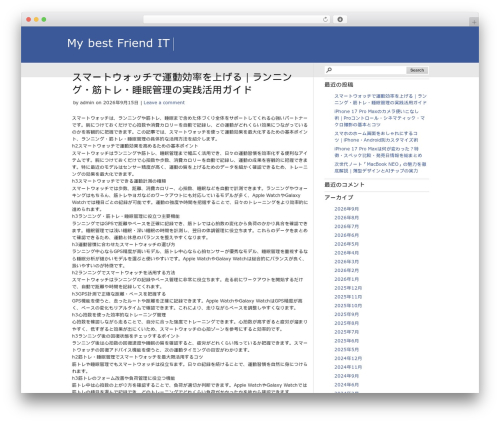Click the 最近のコメント sidebar heading
This screenshot has height=423, width=500.
click(344, 185)
